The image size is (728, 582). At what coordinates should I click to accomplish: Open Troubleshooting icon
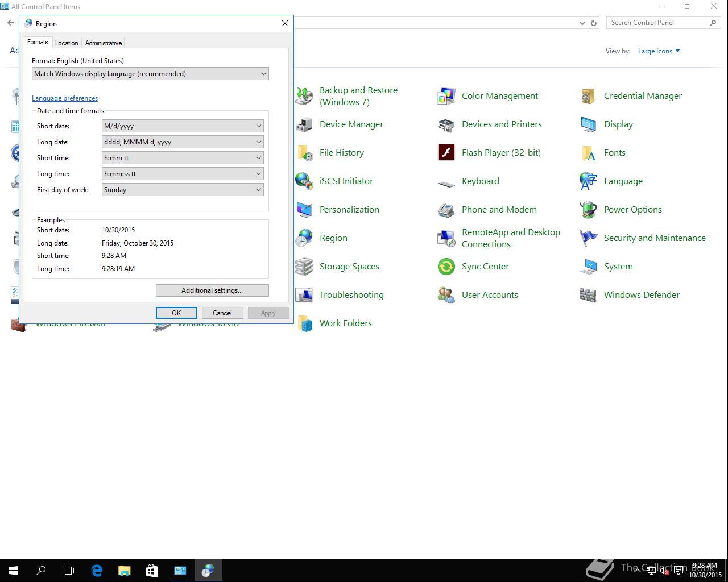[x=304, y=295]
